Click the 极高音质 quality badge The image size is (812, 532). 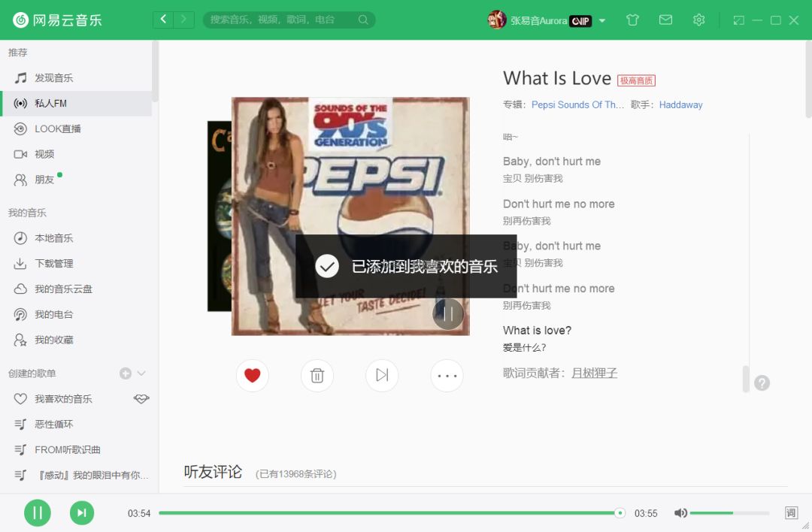pyautogui.click(x=636, y=80)
